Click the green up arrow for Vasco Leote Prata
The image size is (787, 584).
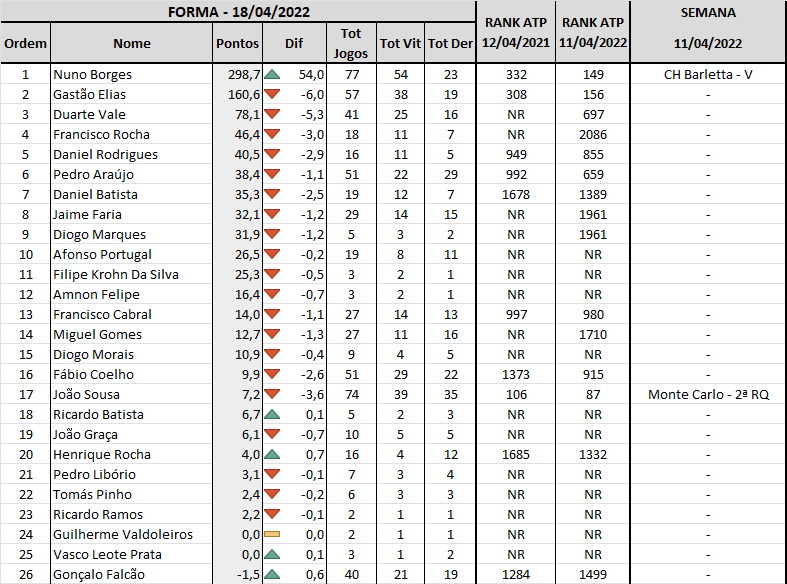pos(272,554)
